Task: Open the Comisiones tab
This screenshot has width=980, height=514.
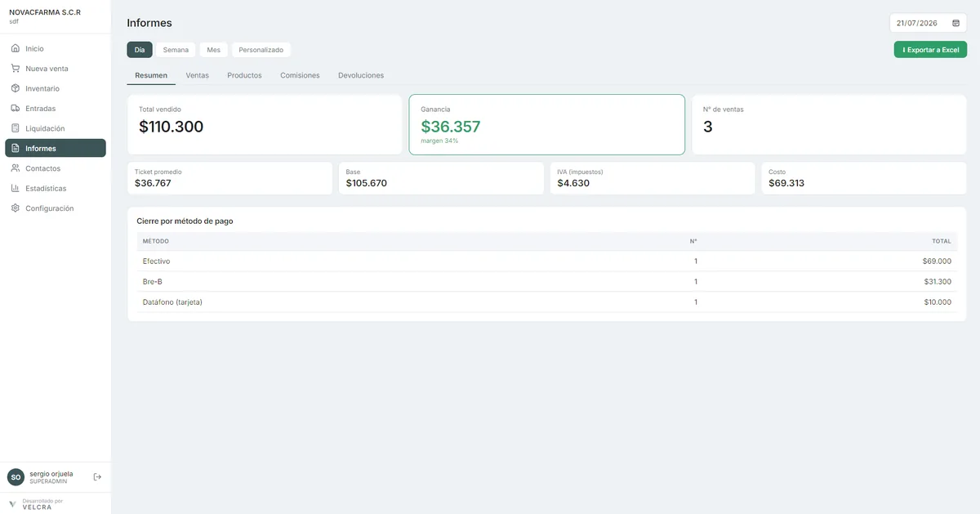Action: point(300,75)
